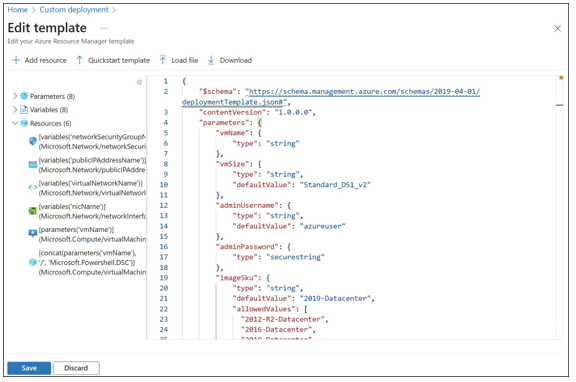The image size is (576, 382).
Task: Click the orange marker in editor overview ruler
Action: [561, 78]
